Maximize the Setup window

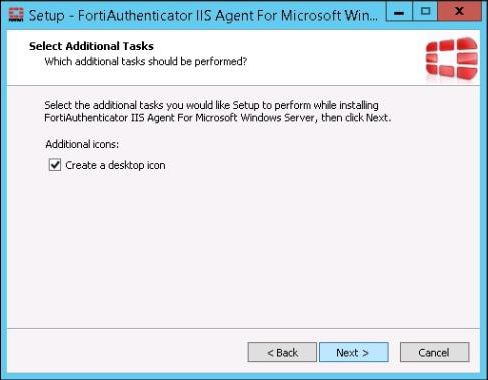[425, 12]
